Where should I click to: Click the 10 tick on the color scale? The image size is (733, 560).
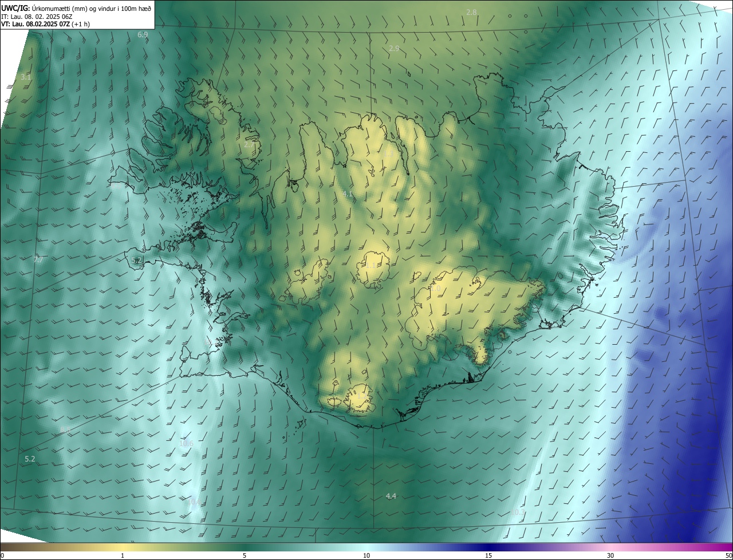[366, 555]
